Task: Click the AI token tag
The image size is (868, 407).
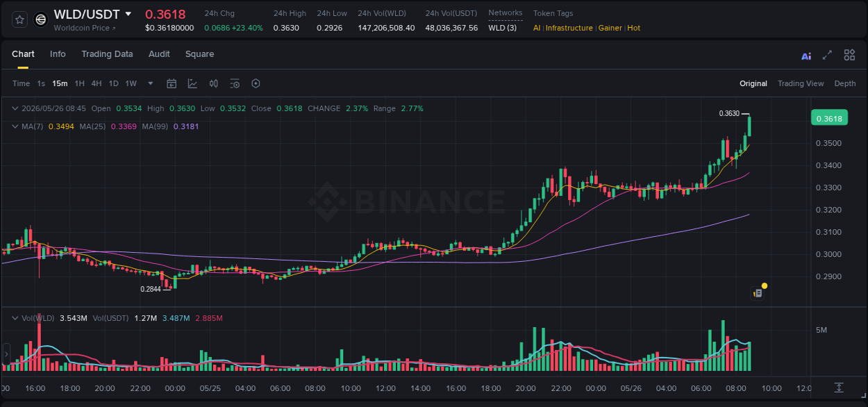Action: 537,28
